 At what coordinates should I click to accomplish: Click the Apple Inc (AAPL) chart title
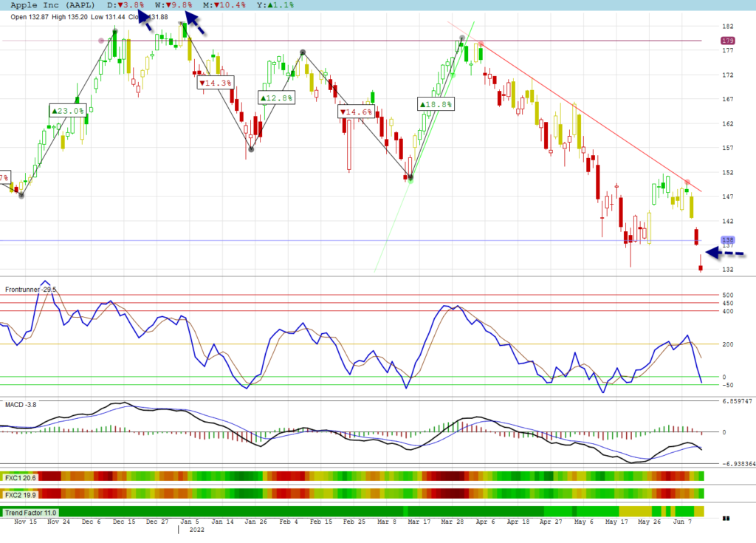52,5
